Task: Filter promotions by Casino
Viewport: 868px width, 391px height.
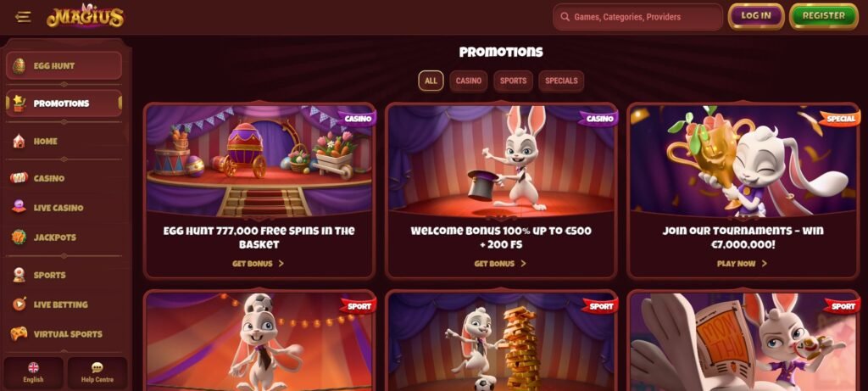Action: [x=468, y=81]
